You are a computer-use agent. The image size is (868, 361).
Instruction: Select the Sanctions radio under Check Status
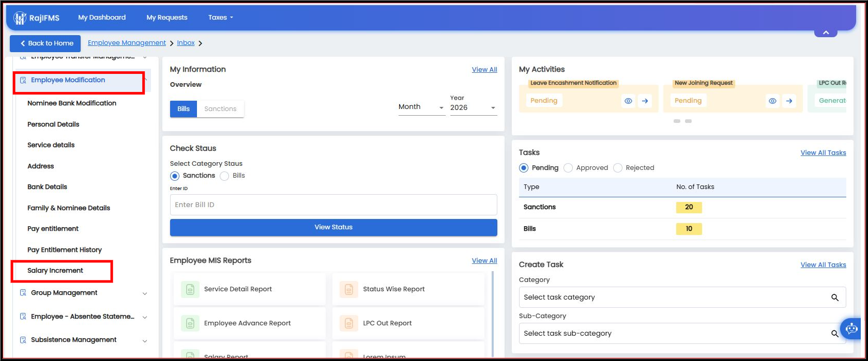click(175, 176)
